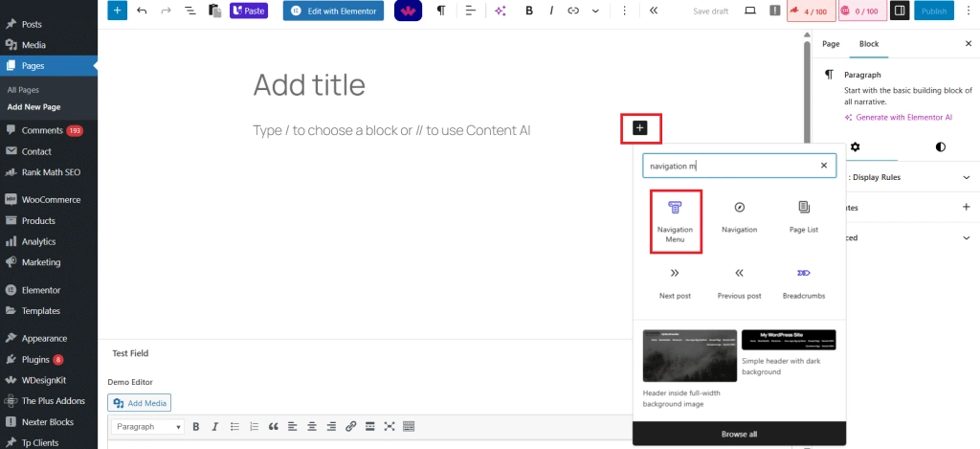The height and width of the screenshot is (449, 980).
Task: Select the dark background header pattern thumbnail
Action: (x=789, y=340)
